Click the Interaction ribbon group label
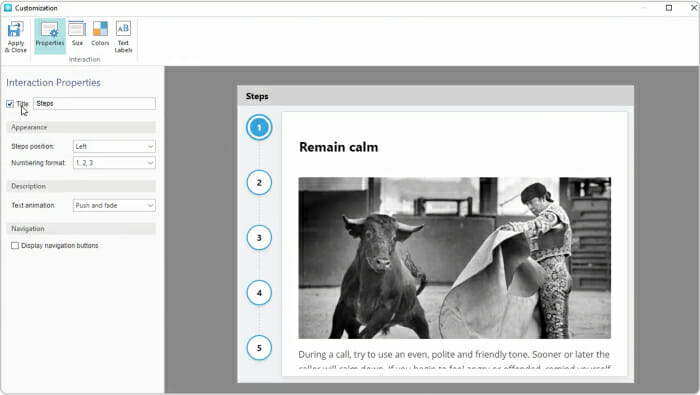 point(84,59)
